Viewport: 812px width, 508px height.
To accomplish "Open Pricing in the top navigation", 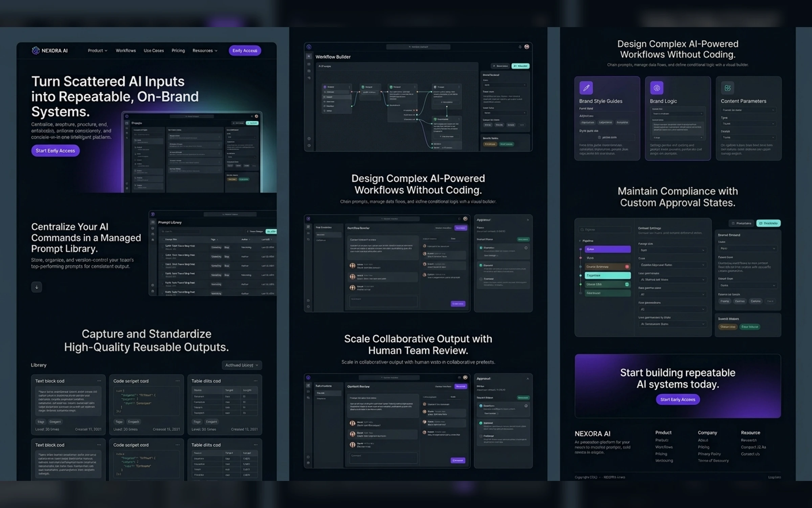I will click(178, 50).
